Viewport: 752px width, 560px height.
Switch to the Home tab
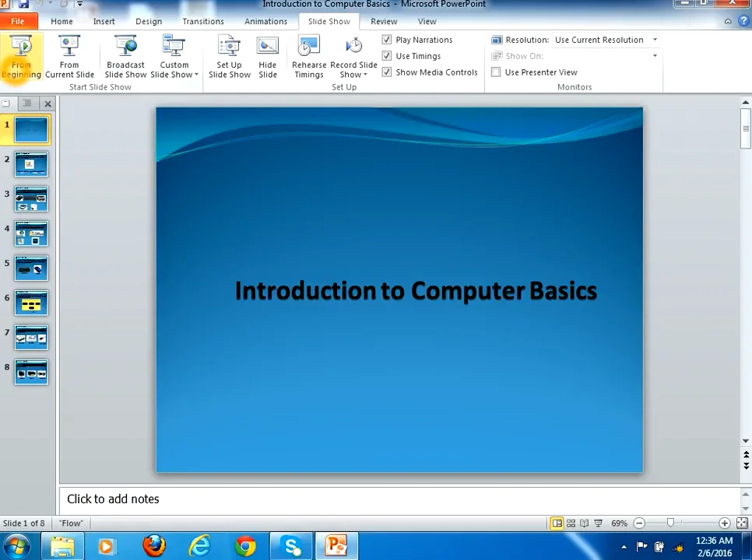click(x=61, y=22)
